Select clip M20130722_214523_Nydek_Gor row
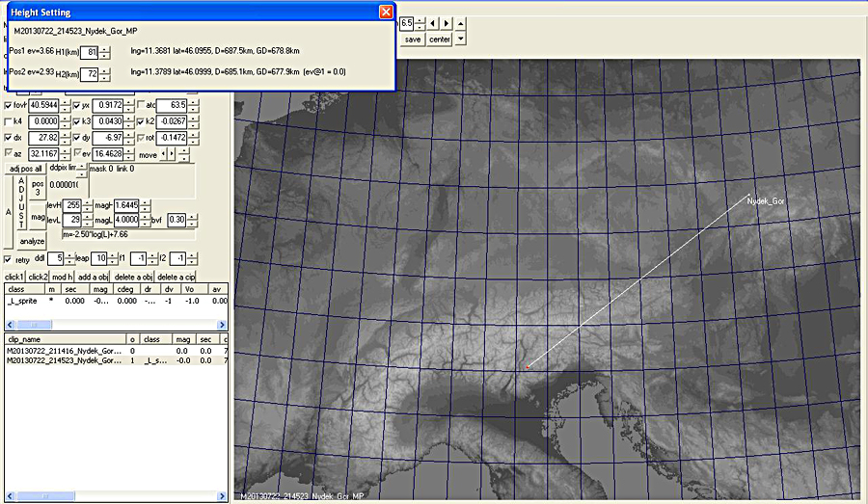Screen dimensions: 868x504 (117, 360)
